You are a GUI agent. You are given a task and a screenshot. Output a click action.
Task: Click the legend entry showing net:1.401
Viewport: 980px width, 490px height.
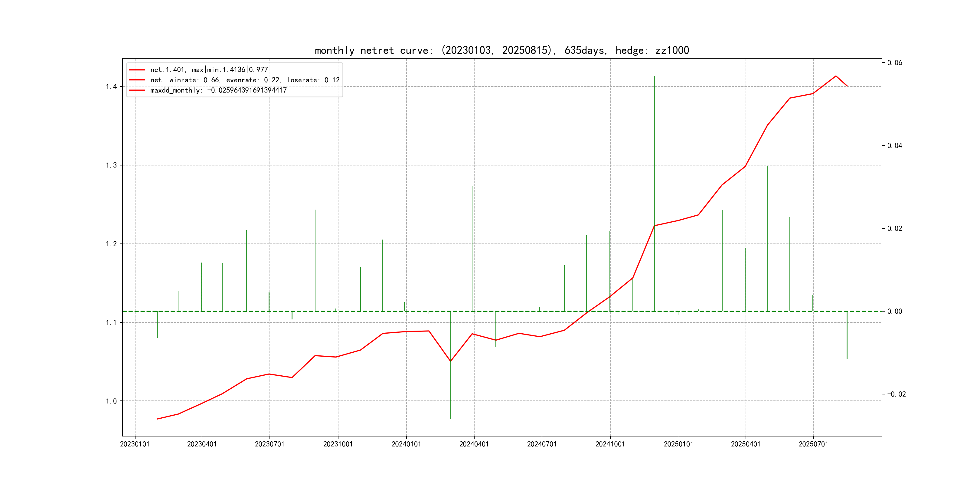click(209, 70)
